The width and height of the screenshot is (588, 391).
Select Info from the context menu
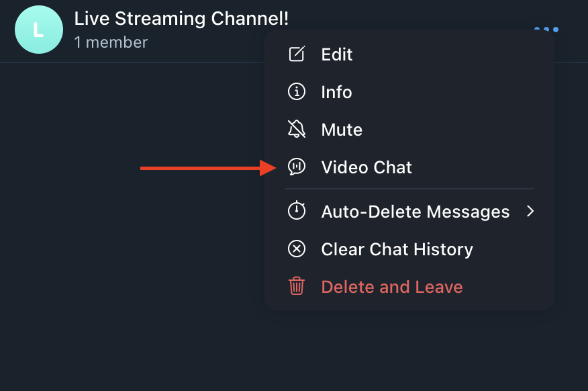coord(336,92)
